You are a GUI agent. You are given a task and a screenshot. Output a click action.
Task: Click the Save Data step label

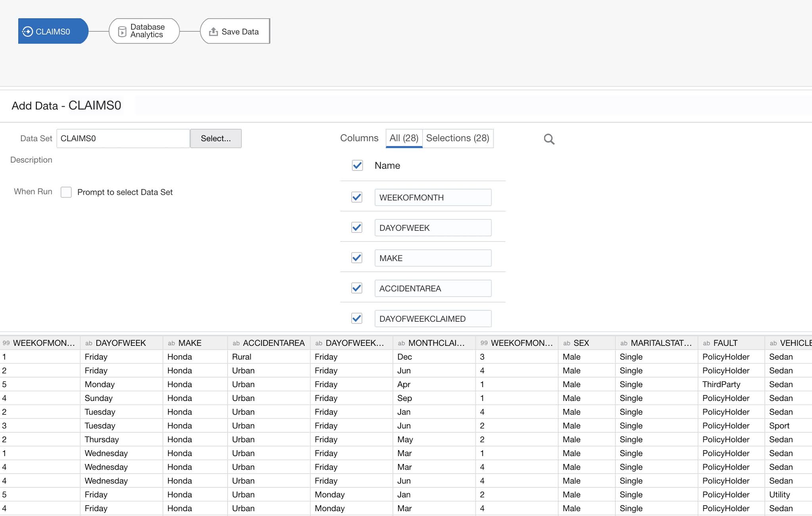239,31
